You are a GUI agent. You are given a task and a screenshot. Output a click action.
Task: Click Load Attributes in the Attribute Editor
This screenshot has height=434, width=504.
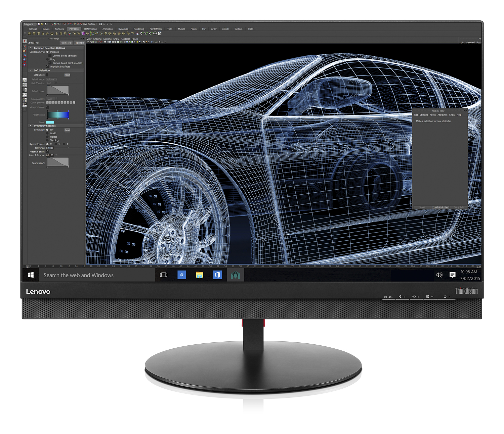[x=440, y=207]
